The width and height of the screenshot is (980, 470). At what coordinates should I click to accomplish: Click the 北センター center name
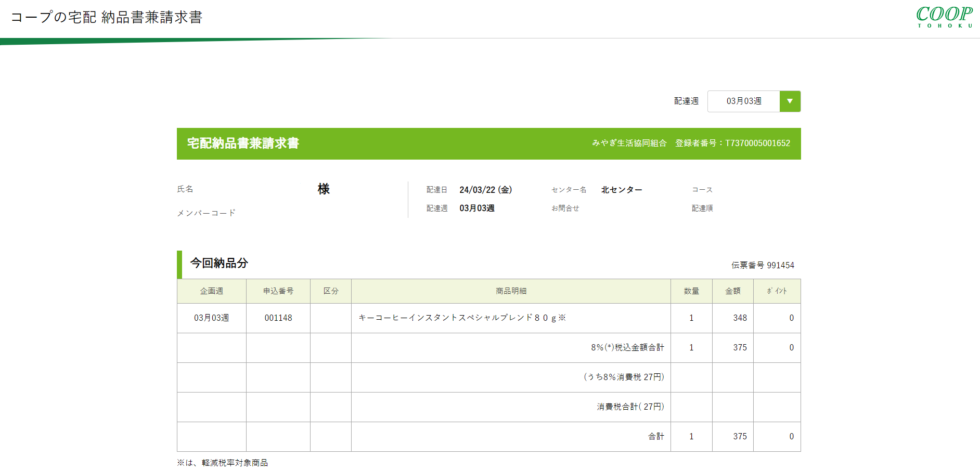[x=622, y=190]
